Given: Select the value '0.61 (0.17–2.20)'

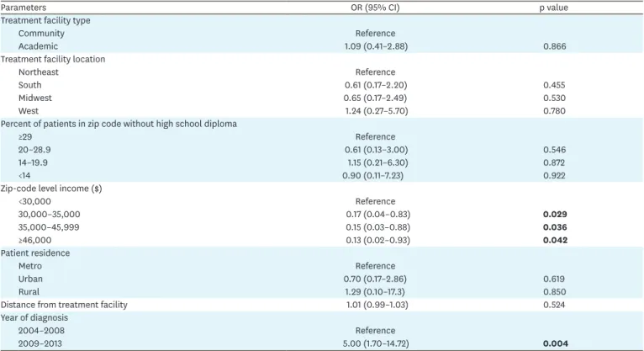Looking at the screenshot, I should click(376, 85).
